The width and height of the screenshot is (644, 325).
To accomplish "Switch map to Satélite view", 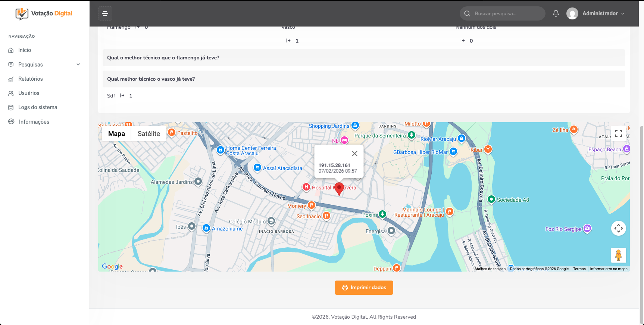I will coord(149,134).
